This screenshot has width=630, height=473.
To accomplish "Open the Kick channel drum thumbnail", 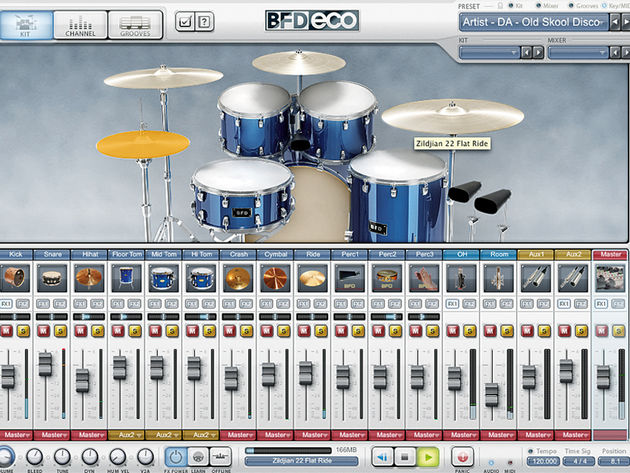I will tap(15, 278).
